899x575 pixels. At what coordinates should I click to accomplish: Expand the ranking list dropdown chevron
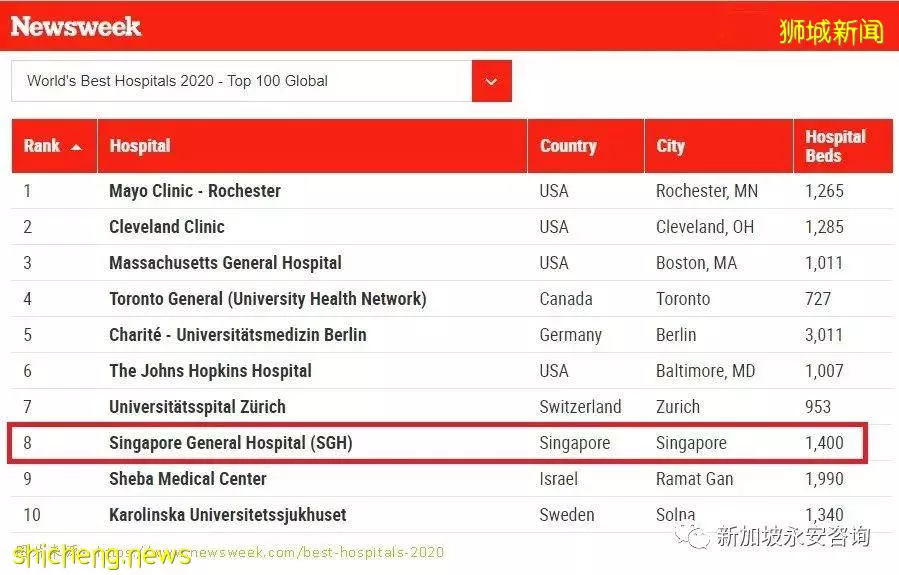[491, 81]
